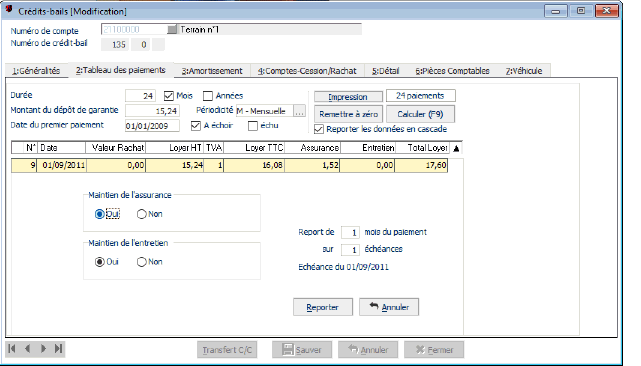Click the Périodicité M - Mensuelle field
Screen dimensions: 641x366
(x=264, y=111)
